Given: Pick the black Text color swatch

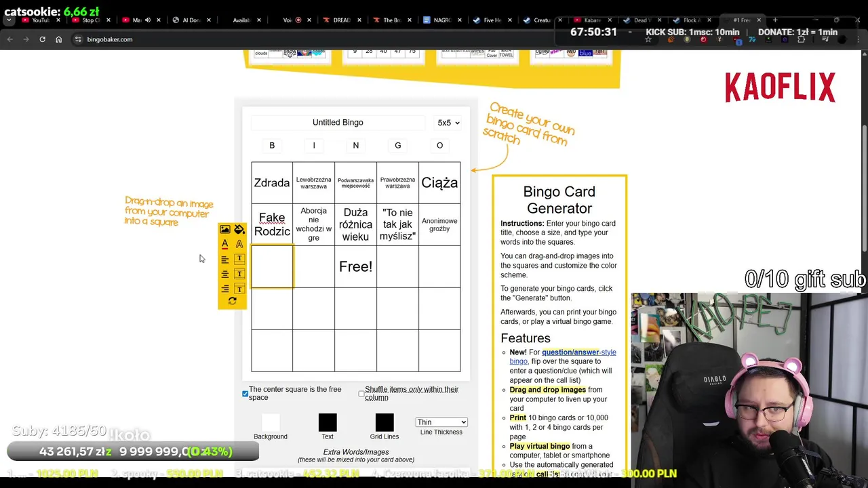Looking at the screenshot, I should tap(328, 423).
